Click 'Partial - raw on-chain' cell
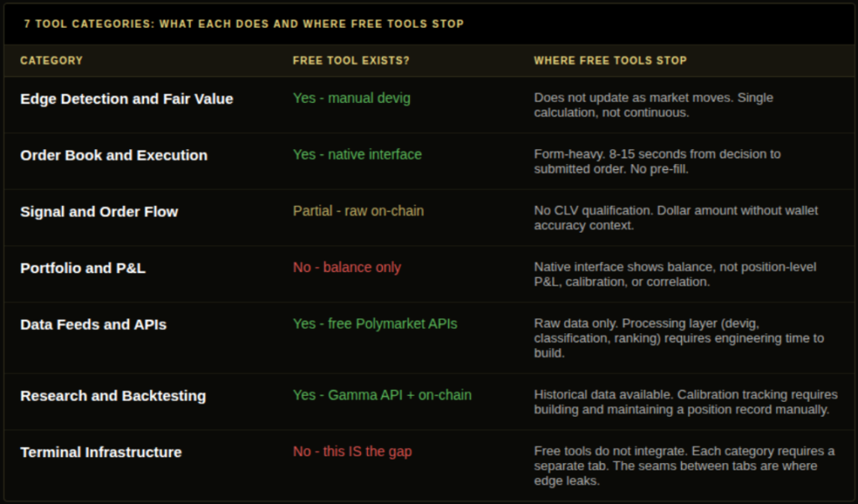Image resolution: width=858 pixels, height=504 pixels. [359, 211]
